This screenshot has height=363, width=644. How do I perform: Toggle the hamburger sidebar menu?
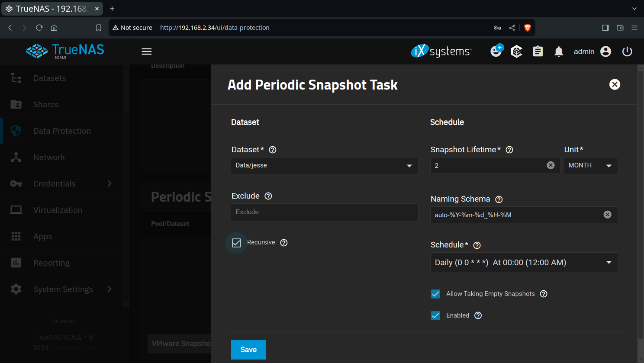point(147,51)
